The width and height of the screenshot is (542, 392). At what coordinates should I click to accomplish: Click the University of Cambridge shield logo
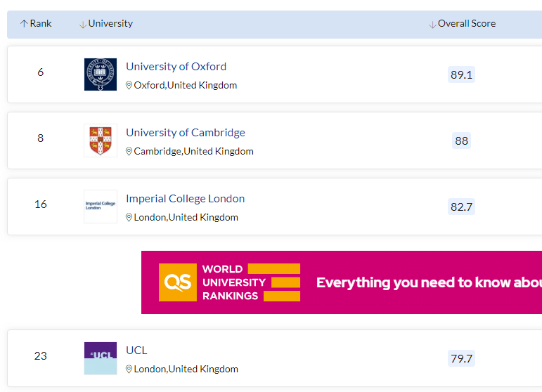[101, 141]
